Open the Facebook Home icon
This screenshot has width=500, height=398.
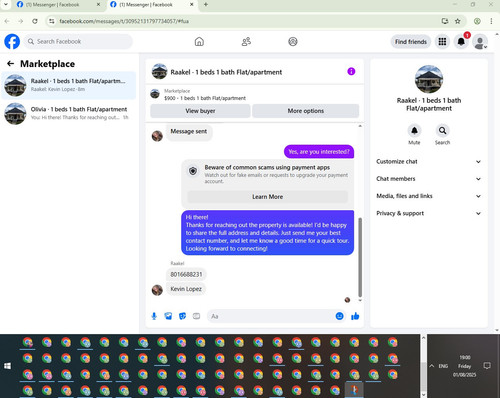tap(199, 42)
